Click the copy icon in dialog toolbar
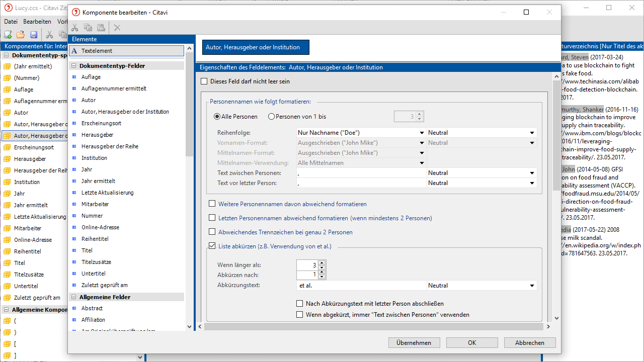The image size is (644, 362). click(x=88, y=28)
